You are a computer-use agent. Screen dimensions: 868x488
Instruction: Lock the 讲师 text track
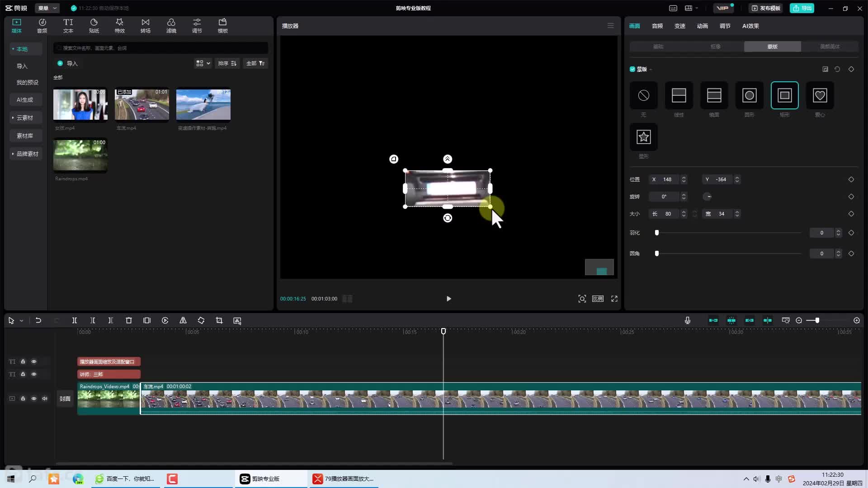[x=23, y=374]
